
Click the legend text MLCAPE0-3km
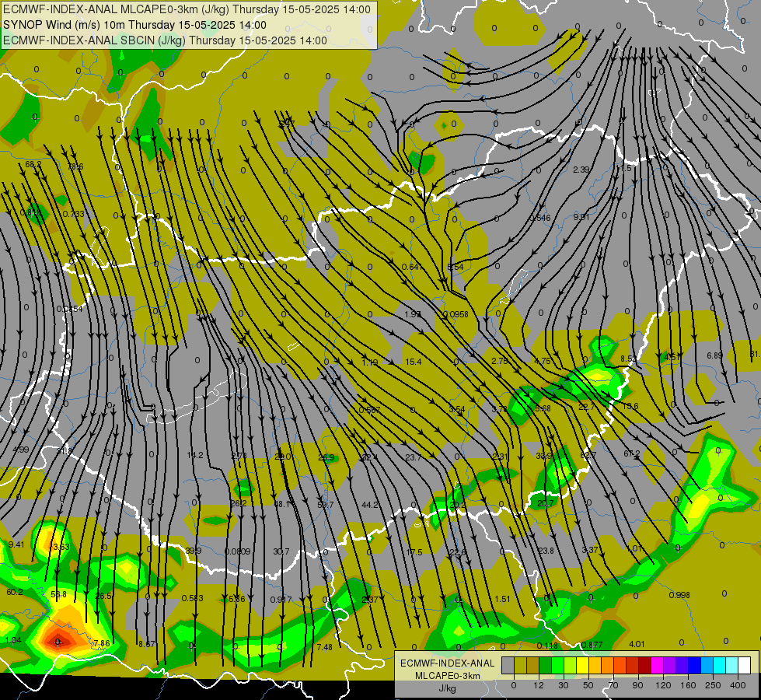(x=448, y=676)
